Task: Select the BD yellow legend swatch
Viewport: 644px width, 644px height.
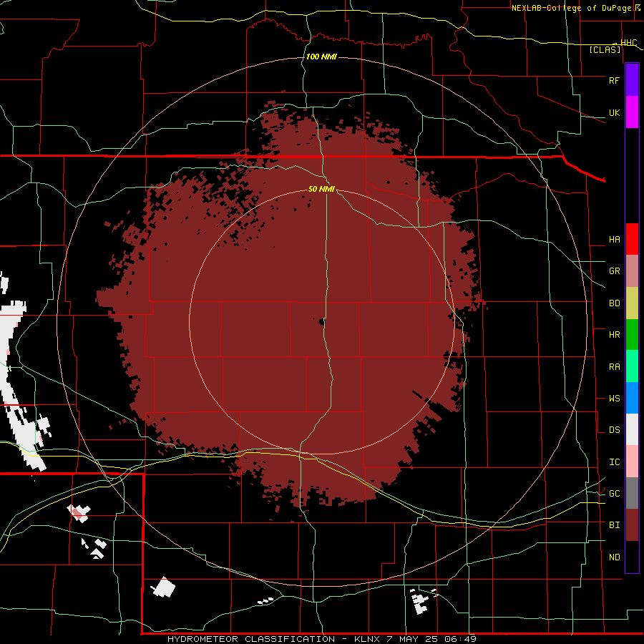Action: pos(632,303)
